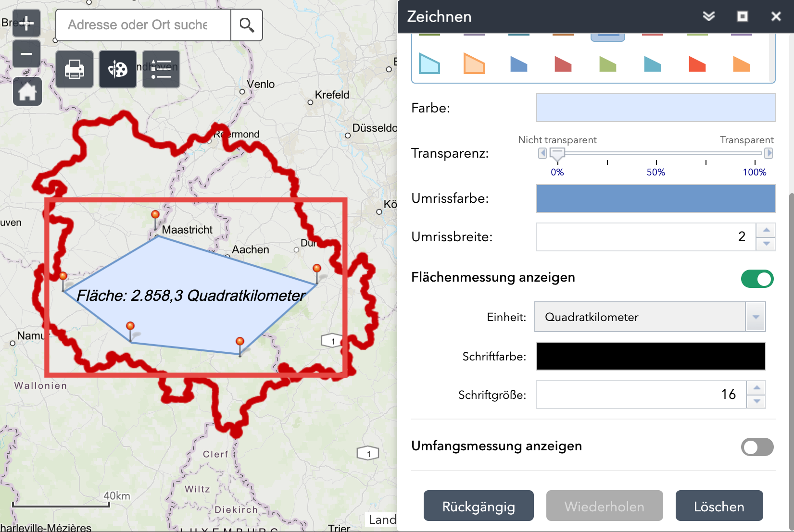
Task: Click the print widget icon
Action: (x=75, y=70)
